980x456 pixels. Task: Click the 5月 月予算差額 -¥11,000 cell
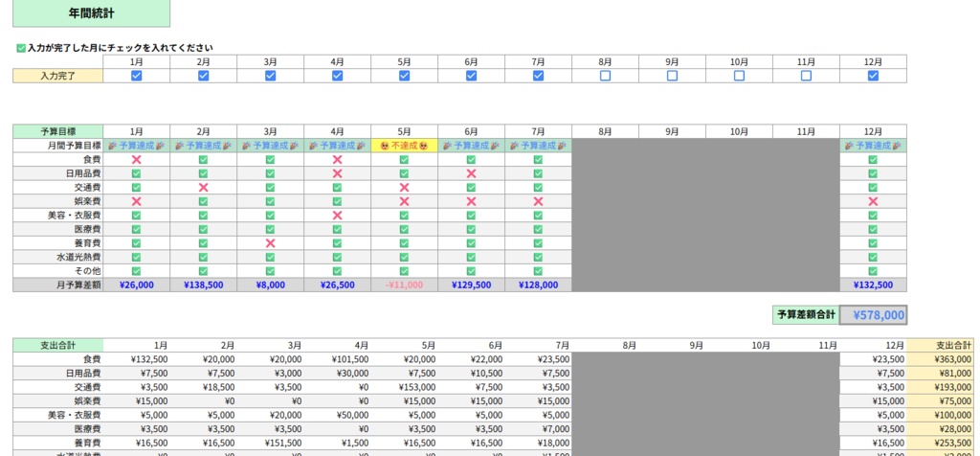[405, 285]
